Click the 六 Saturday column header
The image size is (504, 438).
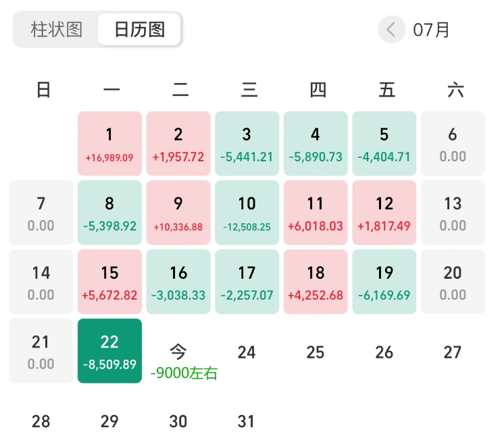pyautogui.click(x=455, y=90)
